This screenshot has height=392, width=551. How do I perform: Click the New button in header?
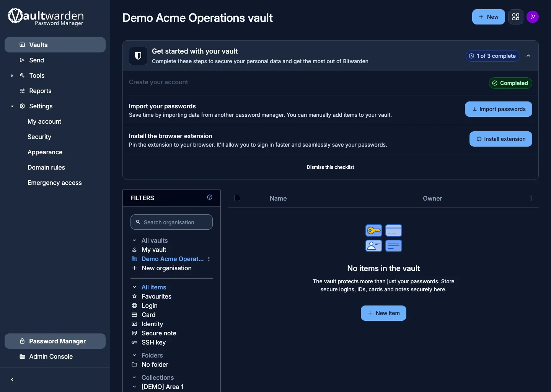pyautogui.click(x=489, y=17)
